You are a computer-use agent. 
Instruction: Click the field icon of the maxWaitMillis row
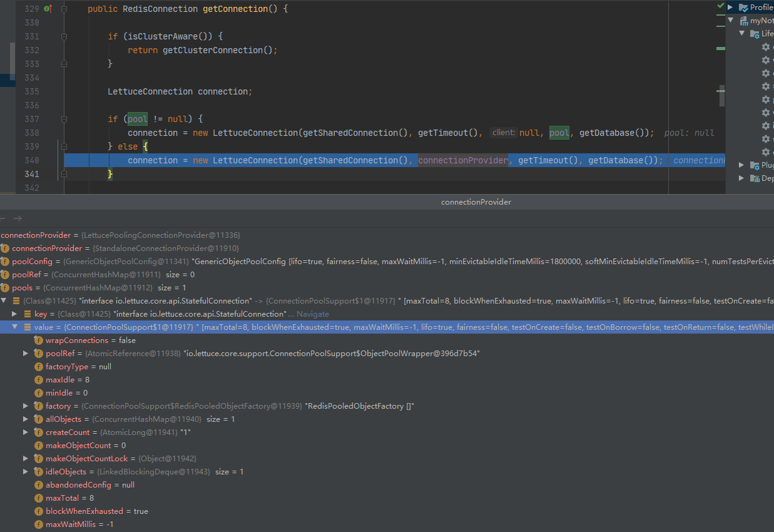pos(39,524)
